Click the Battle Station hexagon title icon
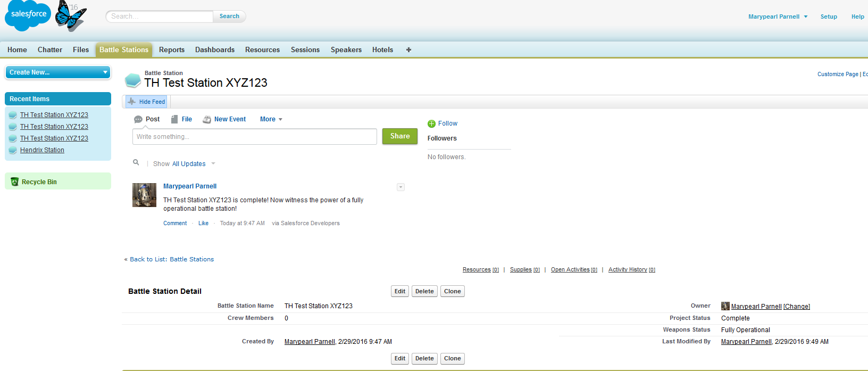 (x=132, y=80)
